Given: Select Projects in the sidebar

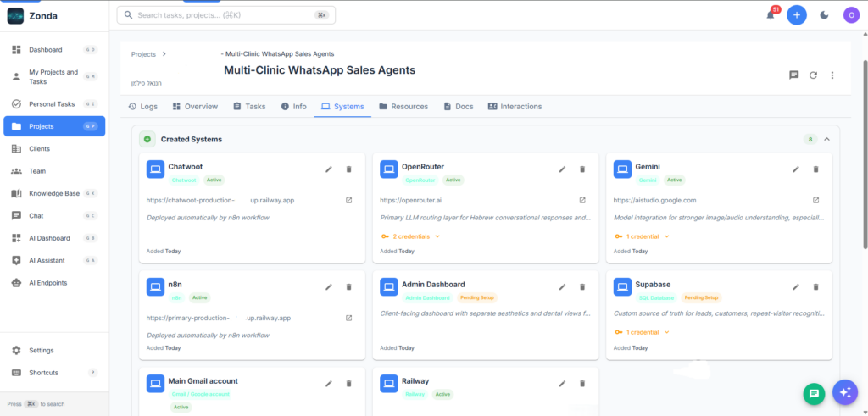Looking at the screenshot, I should pyautogui.click(x=54, y=126).
